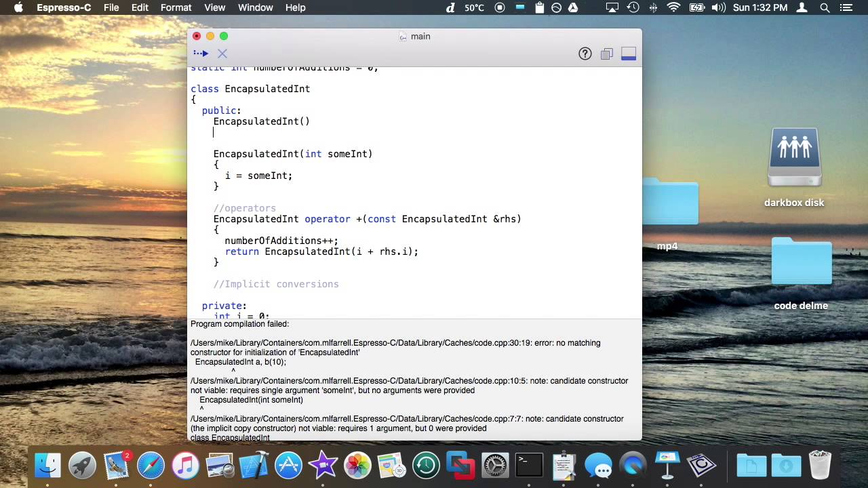Image resolution: width=868 pixels, height=488 pixels.
Task: Click the blue display menu bar icon
Action: (520, 7)
